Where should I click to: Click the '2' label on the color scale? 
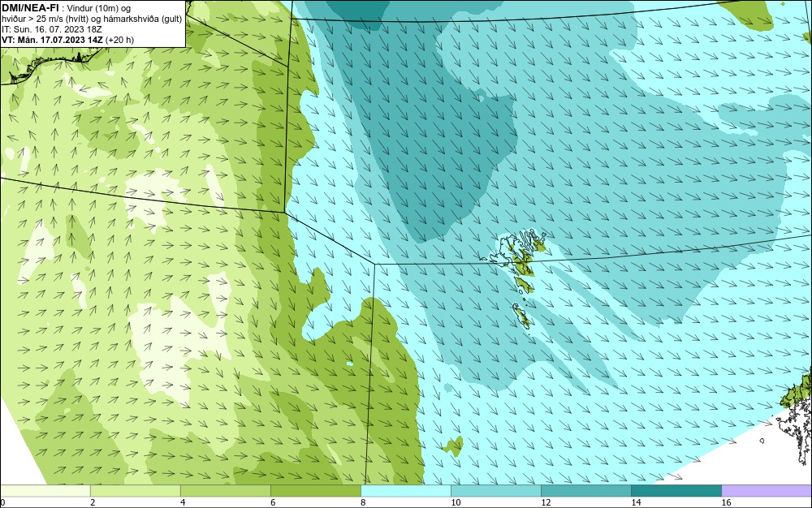93,502
